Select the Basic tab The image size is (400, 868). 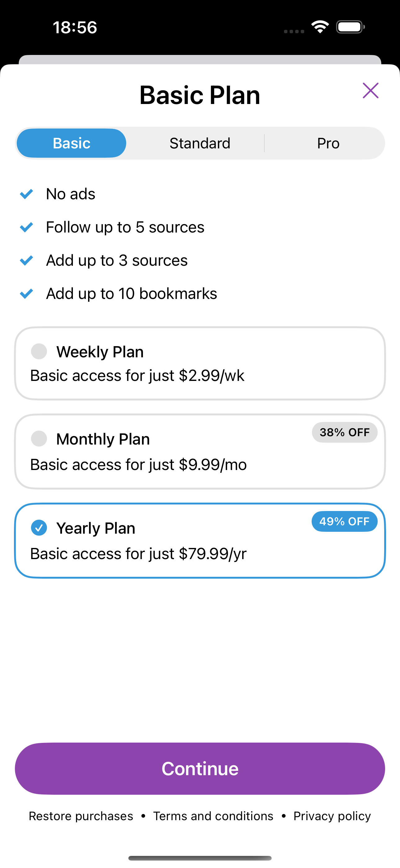point(71,143)
